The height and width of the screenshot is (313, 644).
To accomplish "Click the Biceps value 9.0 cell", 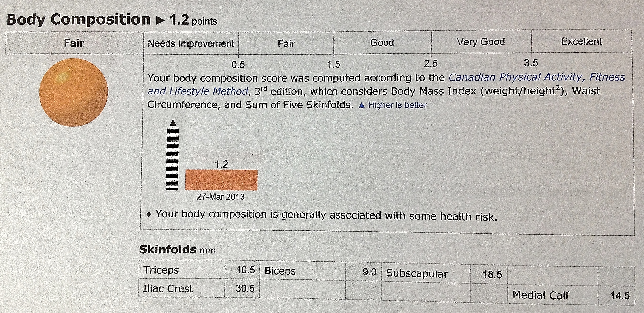I will [x=364, y=271].
